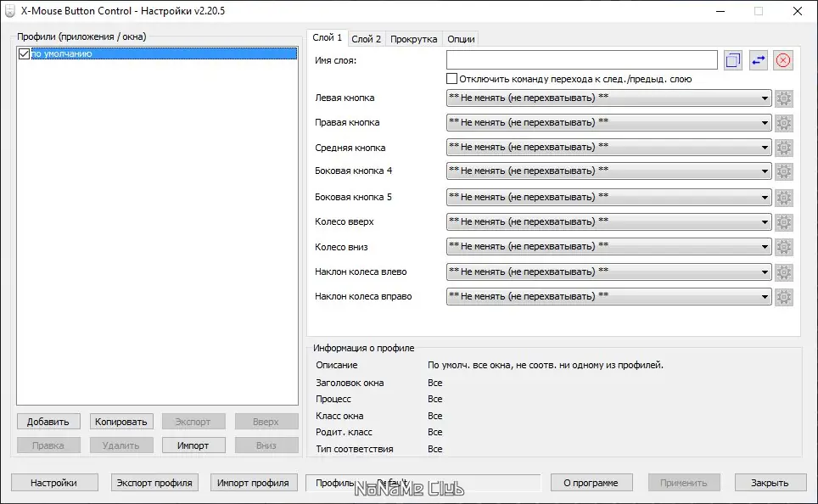Click the red reset layer icon

pyautogui.click(x=783, y=60)
